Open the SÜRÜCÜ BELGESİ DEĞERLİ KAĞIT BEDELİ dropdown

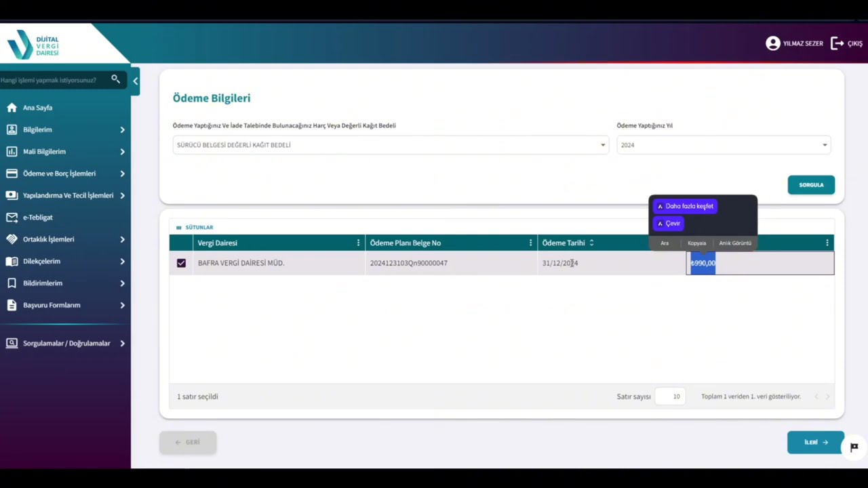[x=391, y=145]
